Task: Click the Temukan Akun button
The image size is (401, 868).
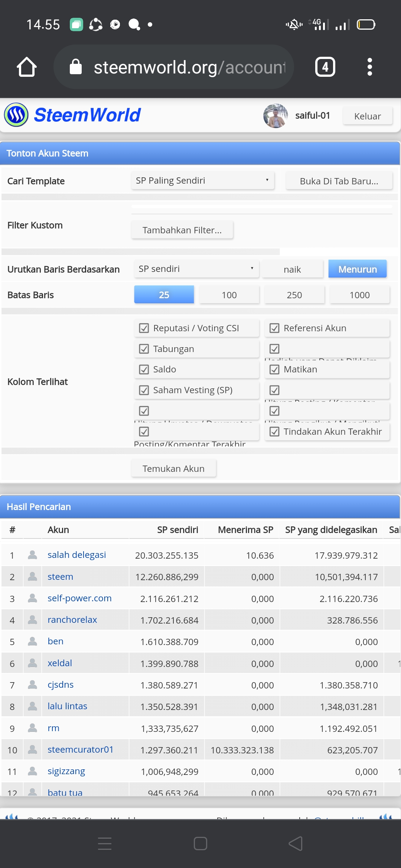Action: [174, 468]
